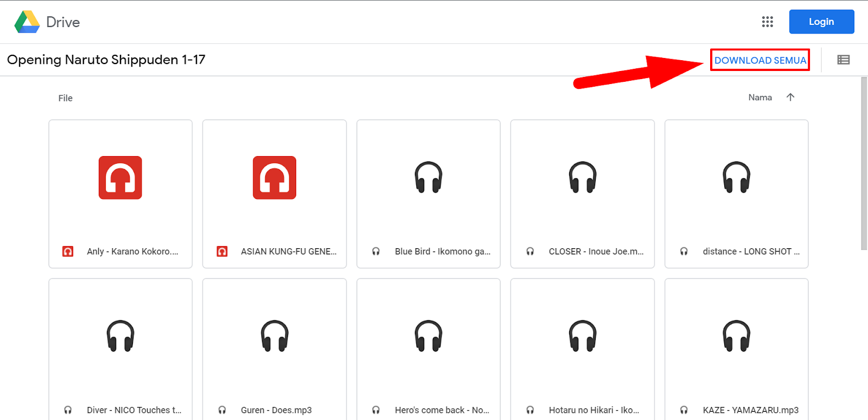This screenshot has width=868, height=420.
Task: Select file name 'Diver - NICO Touches t...'
Action: pyautogui.click(x=134, y=410)
